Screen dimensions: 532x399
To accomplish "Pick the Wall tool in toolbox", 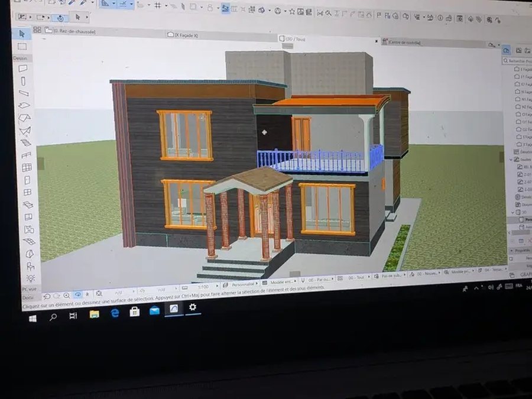I will pyautogui.click(x=22, y=69).
